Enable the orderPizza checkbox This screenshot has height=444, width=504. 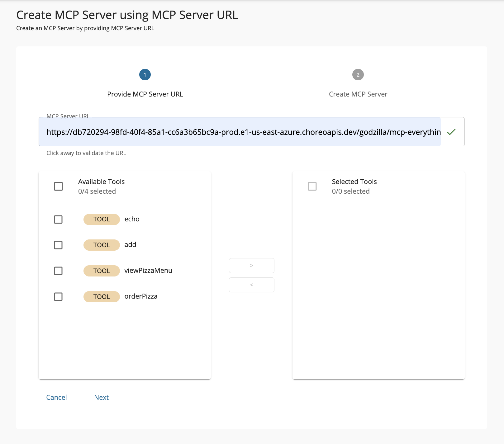(x=58, y=297)
